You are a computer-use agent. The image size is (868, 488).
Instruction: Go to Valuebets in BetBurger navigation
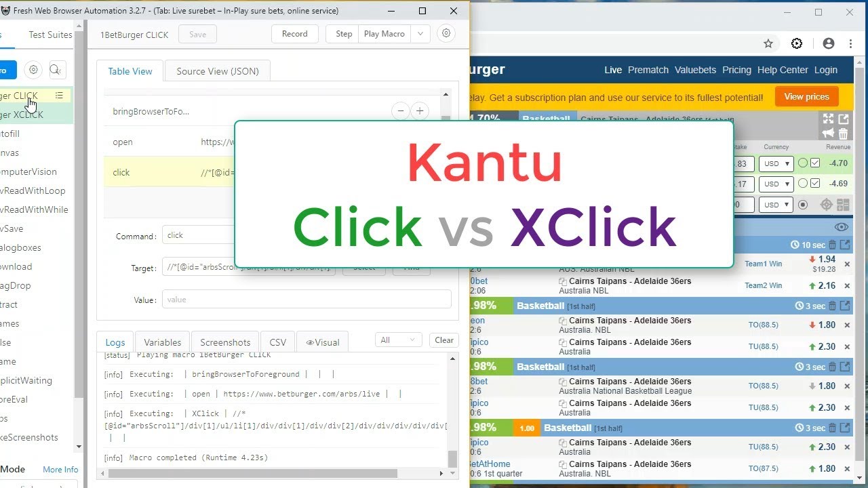(x=695, y=70)
